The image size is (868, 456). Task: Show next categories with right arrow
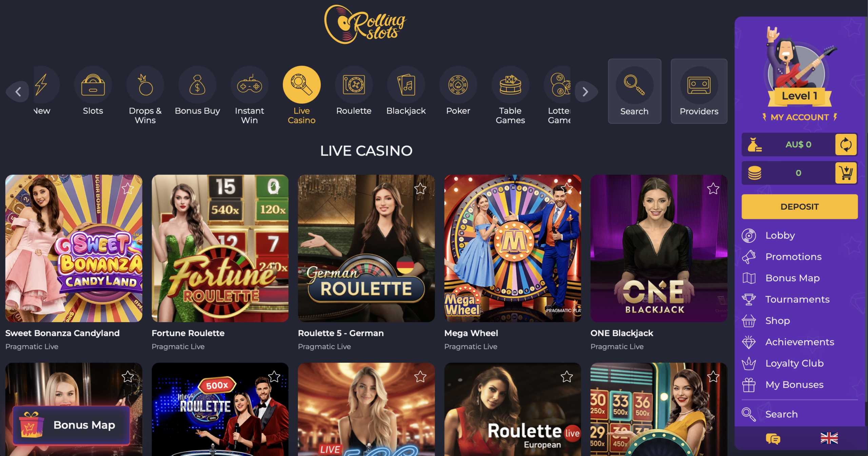pyautogui.click(x=586, y=91)
